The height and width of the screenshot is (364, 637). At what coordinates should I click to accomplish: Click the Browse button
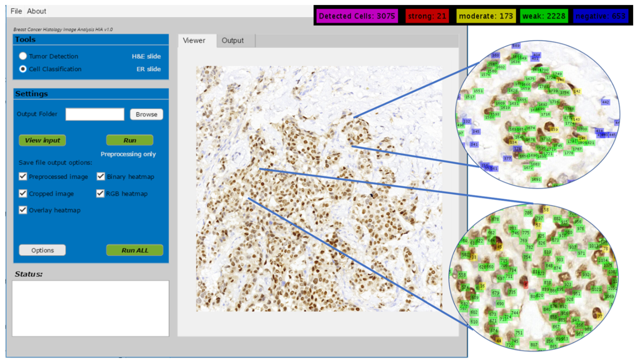coord(146,115)
